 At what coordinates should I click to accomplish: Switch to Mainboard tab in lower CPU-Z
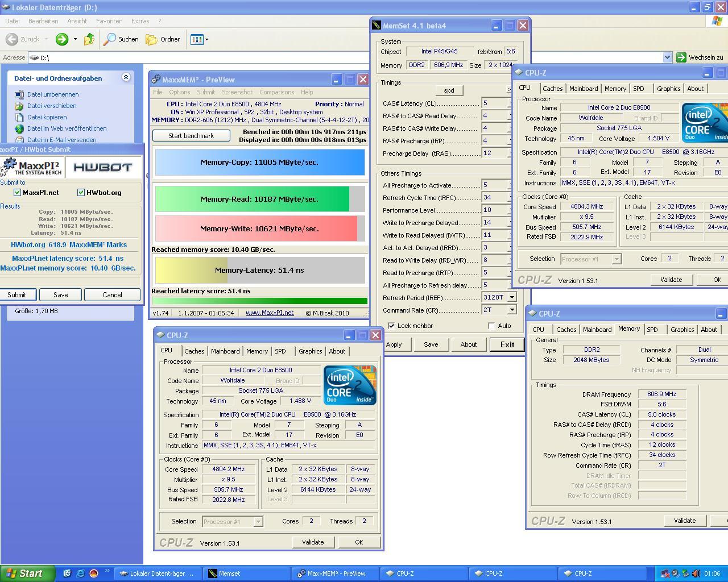click(225, 351)
